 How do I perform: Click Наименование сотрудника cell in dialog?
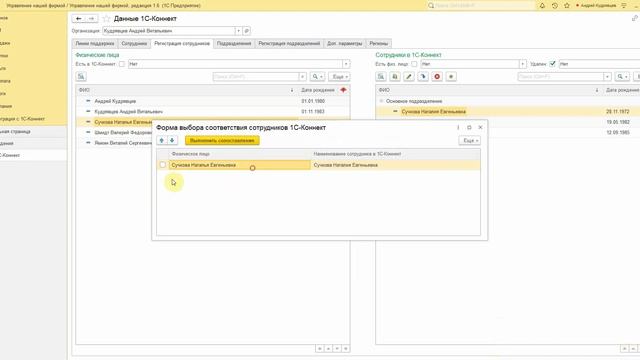(396, 165)
